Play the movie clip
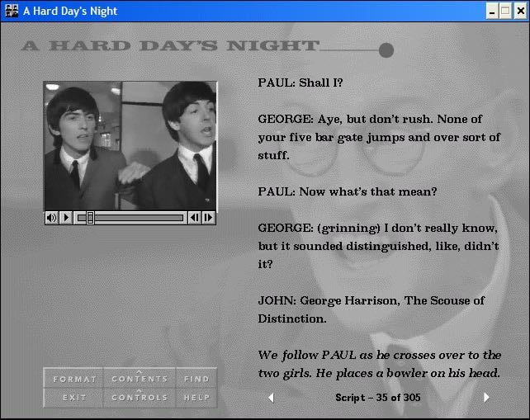 coord(66,218)
